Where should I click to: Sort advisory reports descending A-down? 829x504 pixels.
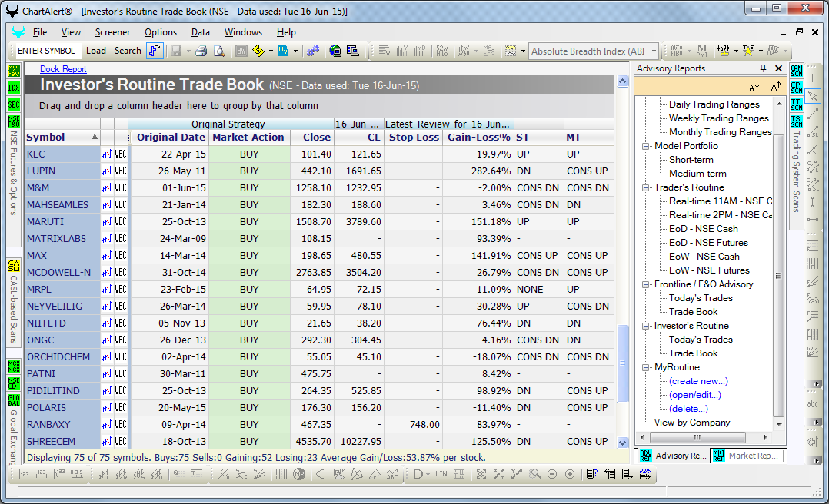(754, 87)
